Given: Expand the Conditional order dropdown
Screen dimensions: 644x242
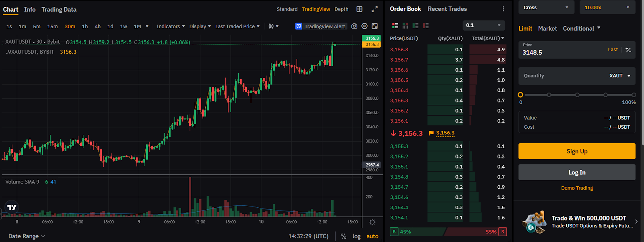Looking at the screenshot, I should pyautogui.click(x=582, y=29).
